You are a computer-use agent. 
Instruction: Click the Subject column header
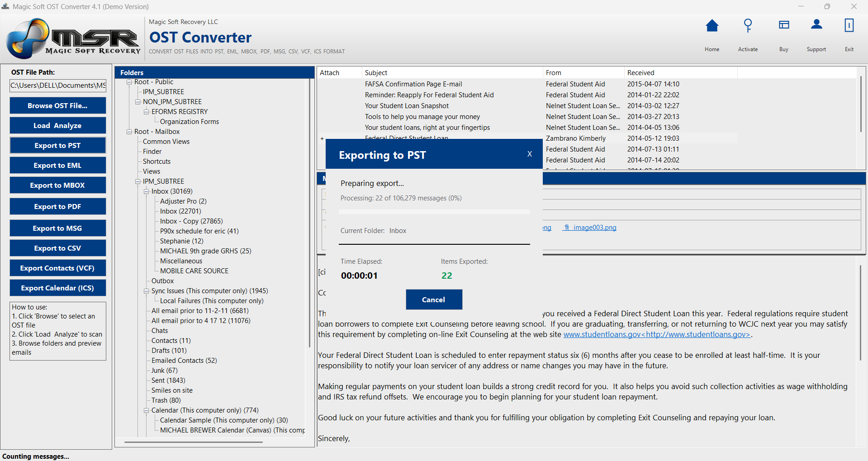[452, 72]
